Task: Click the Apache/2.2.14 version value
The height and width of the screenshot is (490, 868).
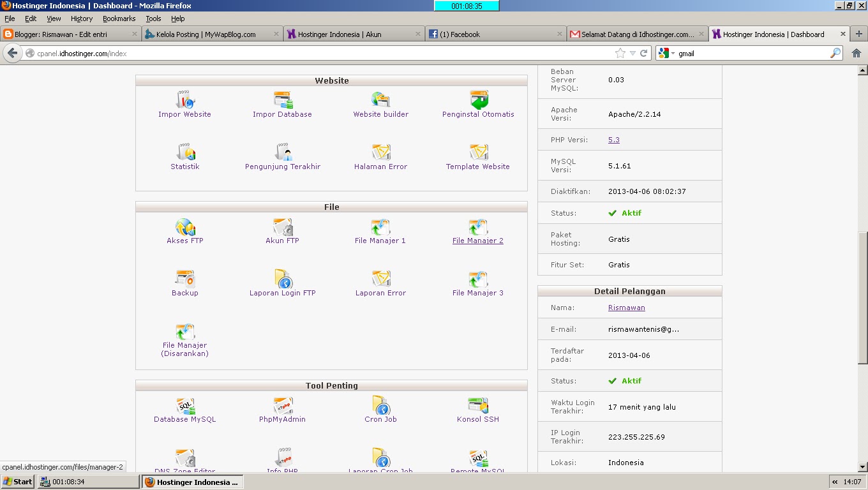Action: tap(634, 114)
